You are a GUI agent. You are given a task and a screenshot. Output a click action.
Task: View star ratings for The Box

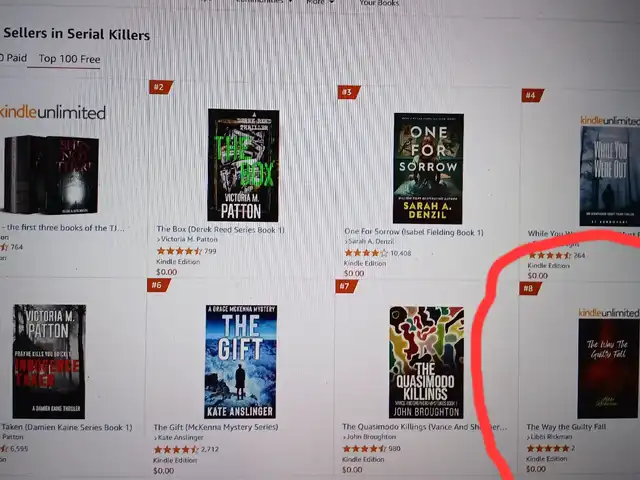tap(179, 251)
